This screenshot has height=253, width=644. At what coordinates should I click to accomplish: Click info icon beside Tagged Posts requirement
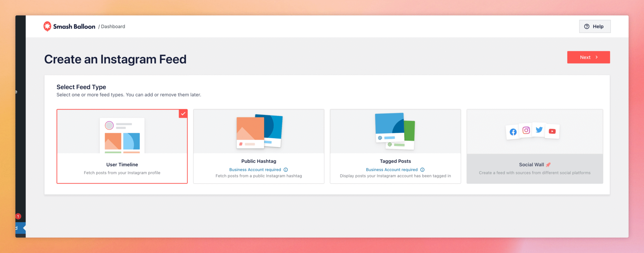(422, 170)
